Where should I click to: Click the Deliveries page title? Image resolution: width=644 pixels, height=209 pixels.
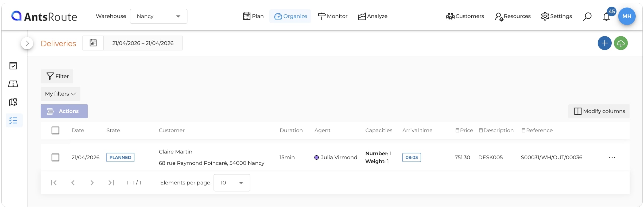[58, 44]
